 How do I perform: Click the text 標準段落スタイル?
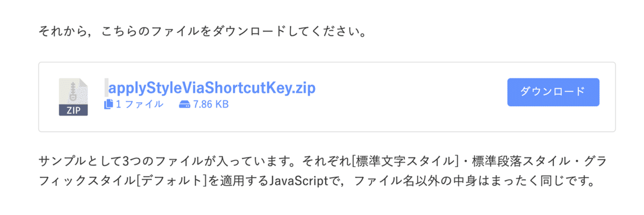click(x=523, y=161)
